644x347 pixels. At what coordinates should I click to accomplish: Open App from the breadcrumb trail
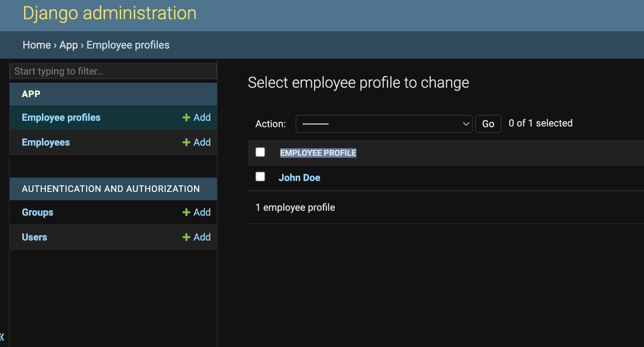pos(69,45)
